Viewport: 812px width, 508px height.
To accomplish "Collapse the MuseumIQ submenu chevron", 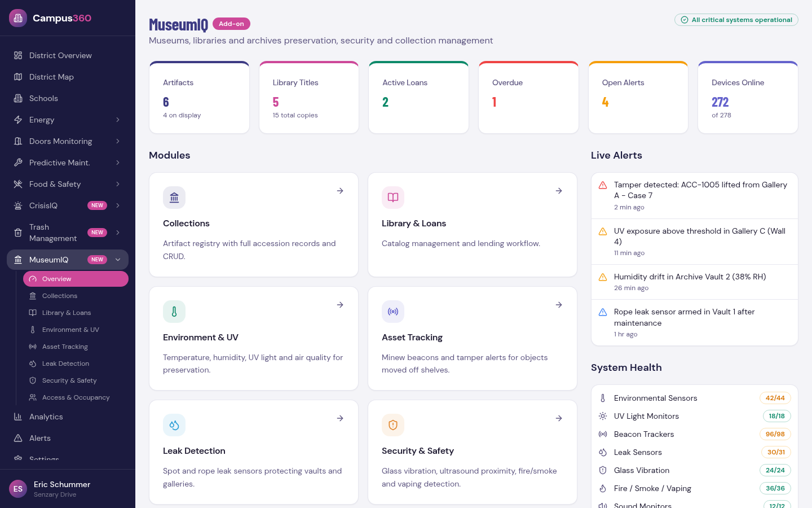I will tap(118, 260).
